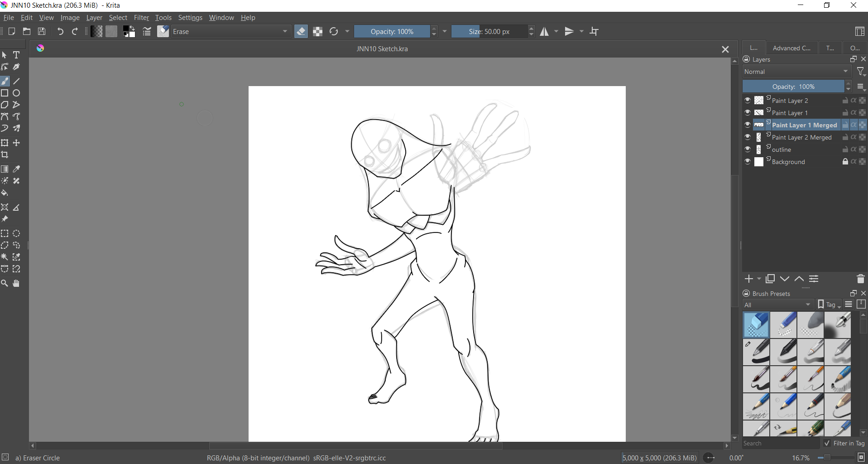Hide the outline layer eye icon

[748, 149]
